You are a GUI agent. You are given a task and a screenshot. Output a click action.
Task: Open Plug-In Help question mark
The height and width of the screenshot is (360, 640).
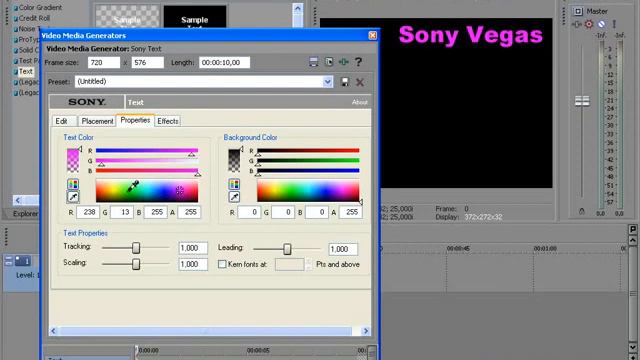click(x=358, y=62)
